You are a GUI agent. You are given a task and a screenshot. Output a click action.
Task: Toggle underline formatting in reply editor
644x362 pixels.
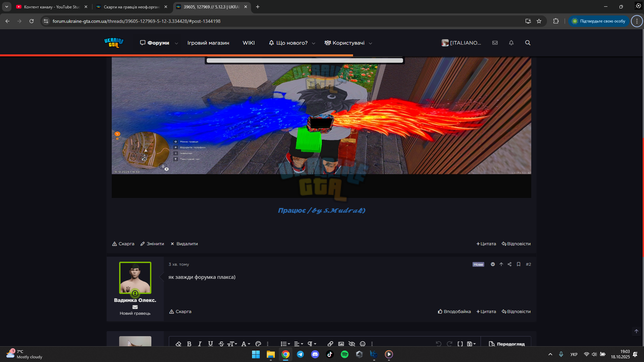210,344
